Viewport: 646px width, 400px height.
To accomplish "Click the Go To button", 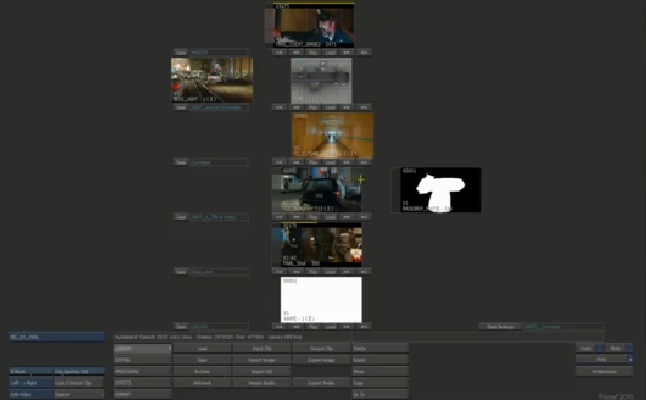I will coord(380,394).
